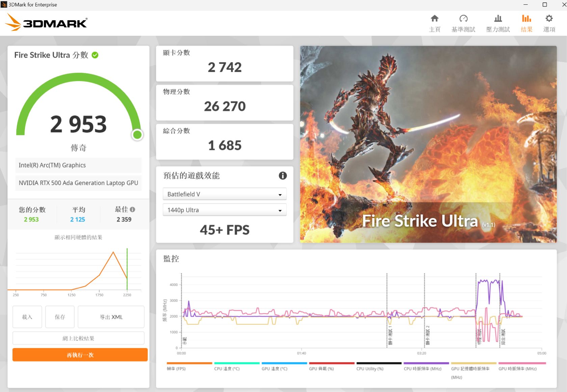Minimize the 3DMark window
This screenshot has width=567, height=392.
coord(525,5)
